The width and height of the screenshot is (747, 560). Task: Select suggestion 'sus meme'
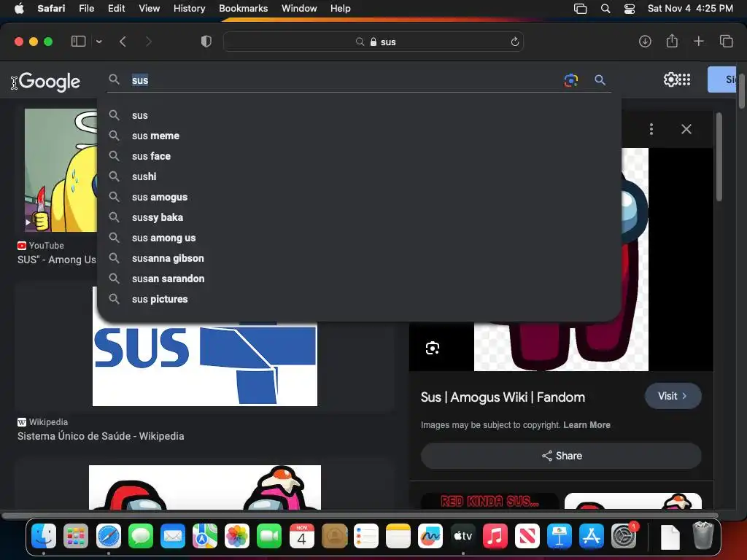pyautogui.click(x=359, y=136)
